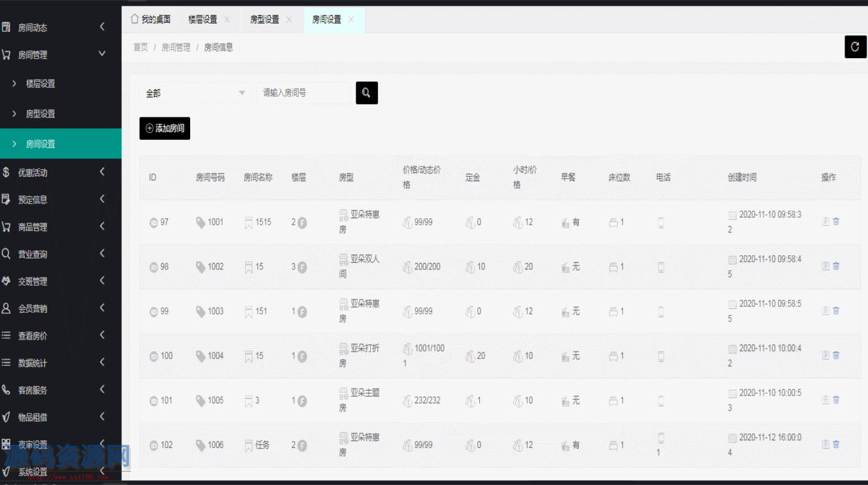Delete the room 1002 row
The height and width of the screenshot is (485, 868).
click(836, 266)
